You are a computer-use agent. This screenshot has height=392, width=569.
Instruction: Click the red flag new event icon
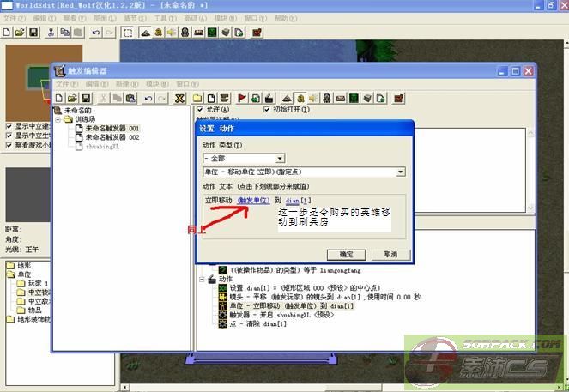pos(242,99)
